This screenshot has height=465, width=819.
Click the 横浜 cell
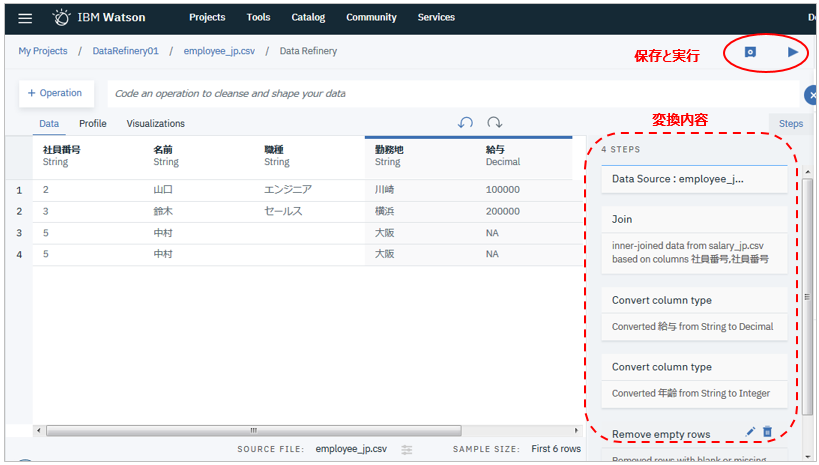tap(384, 211)
